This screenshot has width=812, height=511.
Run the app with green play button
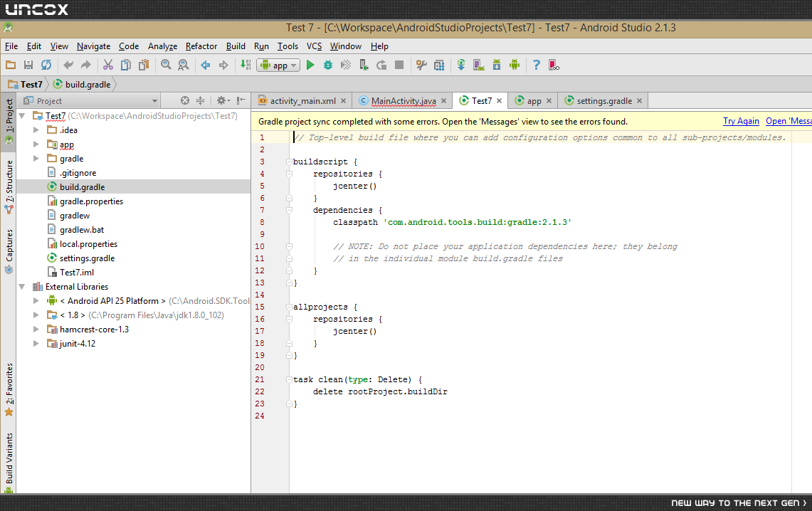[310, 65]
